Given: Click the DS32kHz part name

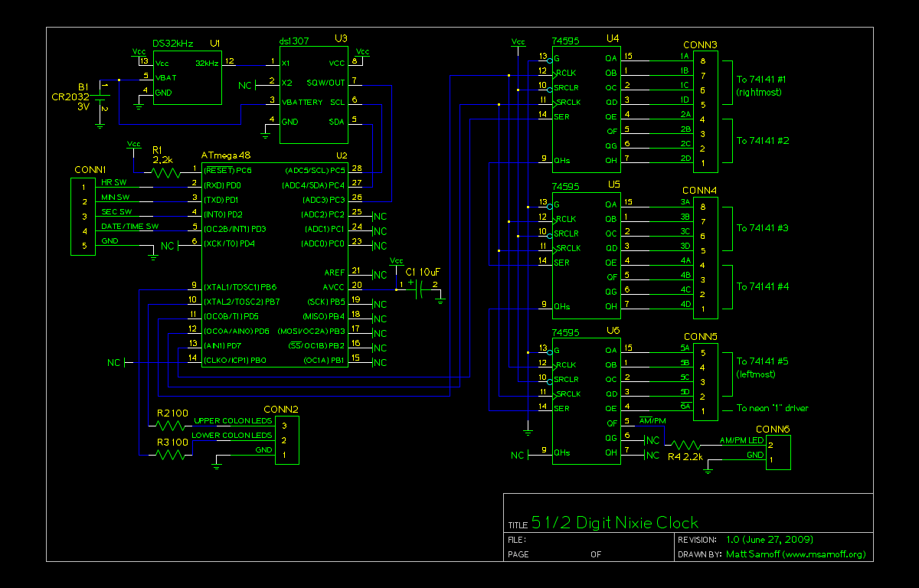Looking at the screenshot, I should click(174, 45).
